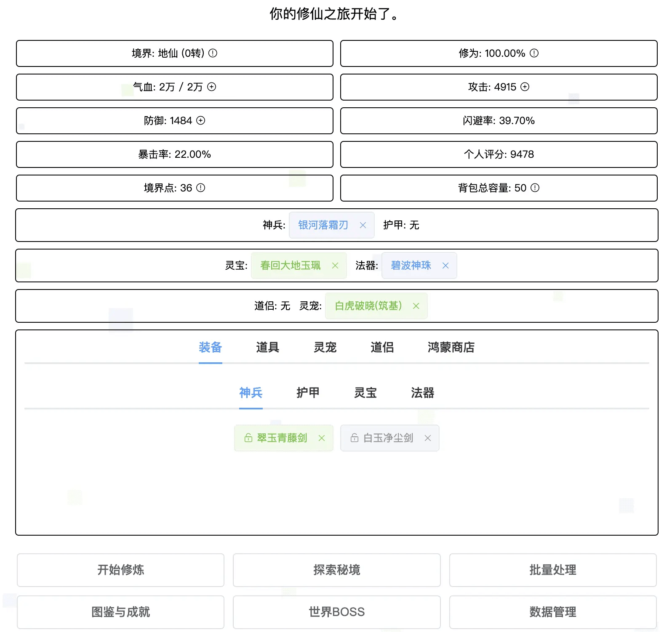Open the 灵宠 main tab
The width and height of the screenshot is (672, 632).
point(325,347)
